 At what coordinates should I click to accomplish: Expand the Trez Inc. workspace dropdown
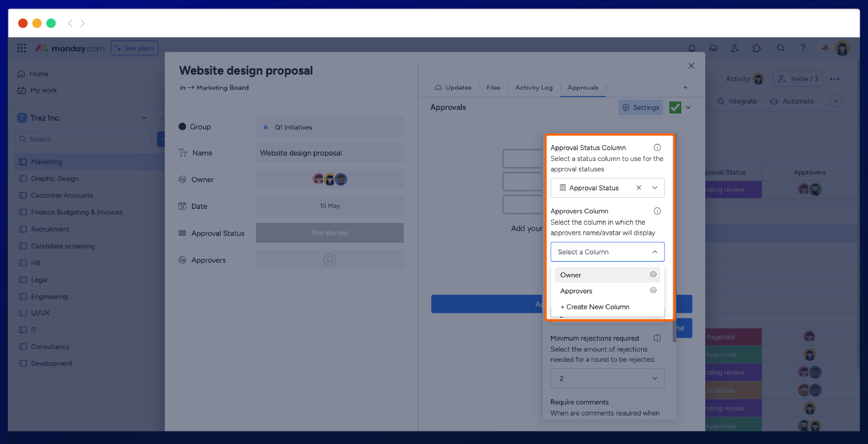pos(144,118)
